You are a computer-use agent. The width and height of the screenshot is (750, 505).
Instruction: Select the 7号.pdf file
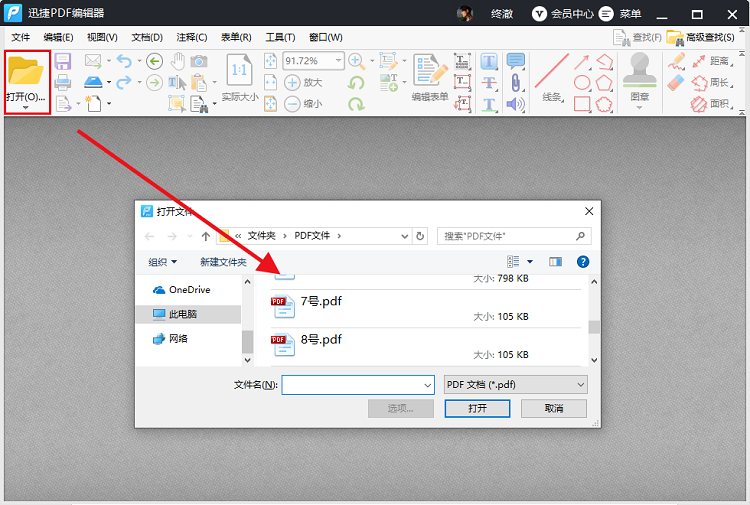click(426, 308)
